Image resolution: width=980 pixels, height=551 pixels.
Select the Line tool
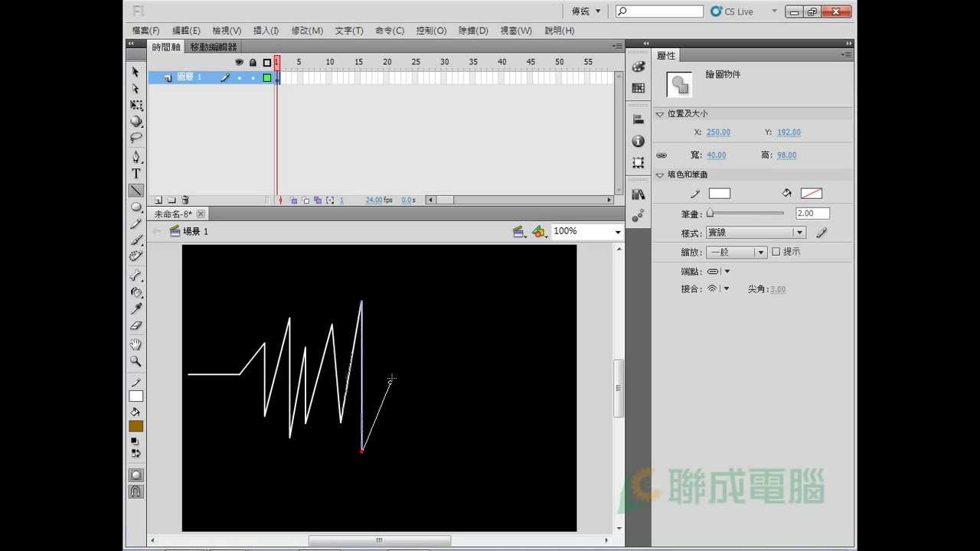coord(136,191)
